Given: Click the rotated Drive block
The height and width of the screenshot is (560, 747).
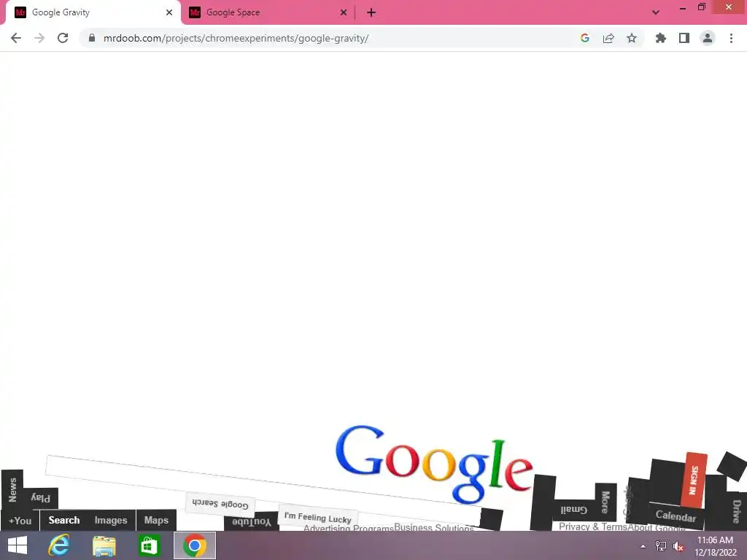Looking at the screenshot, I should tap(737, 511).
